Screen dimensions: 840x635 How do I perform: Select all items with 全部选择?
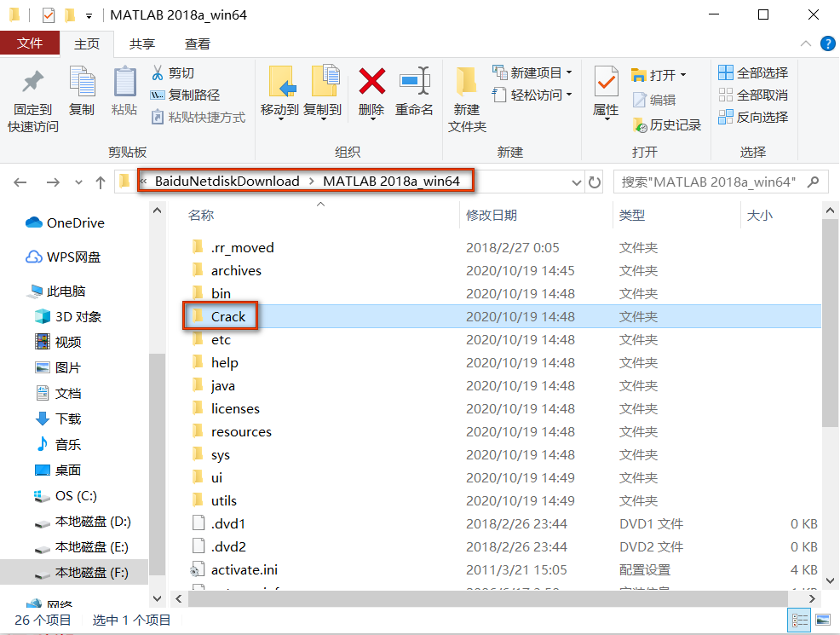753,72
